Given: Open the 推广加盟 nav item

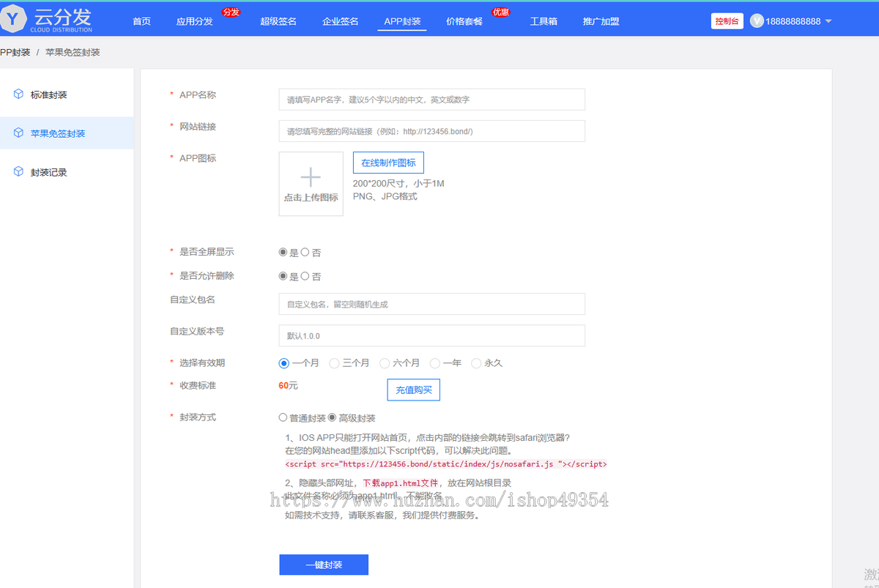Looking at the screenshot, I should tap(601, 21).
